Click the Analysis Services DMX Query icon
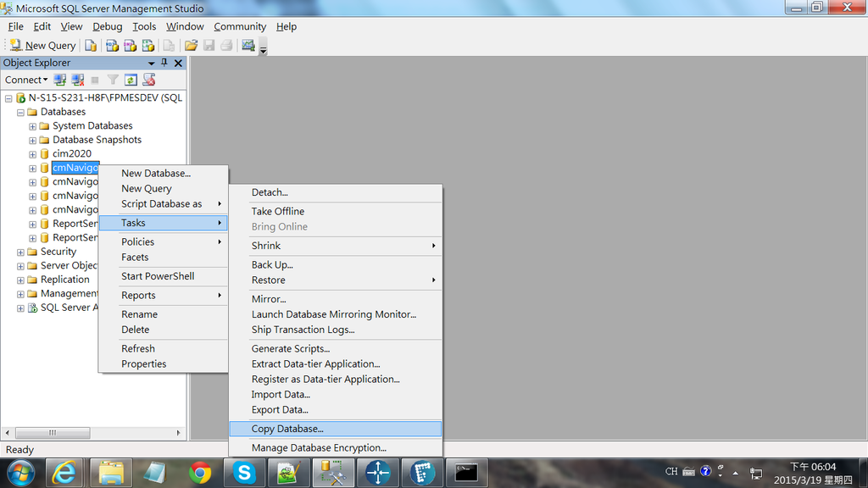 (130, 46)
